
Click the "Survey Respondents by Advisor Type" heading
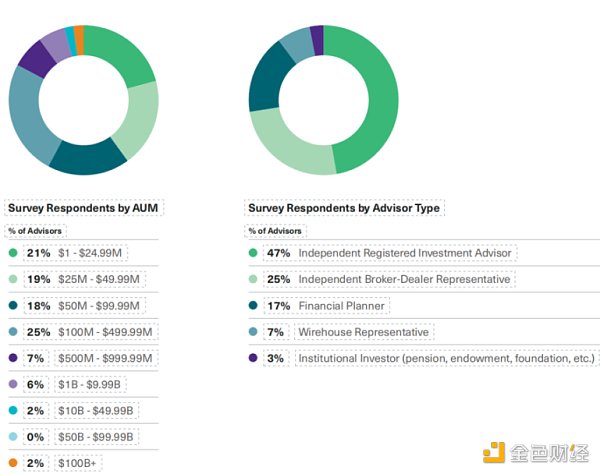tap(345, 208)
